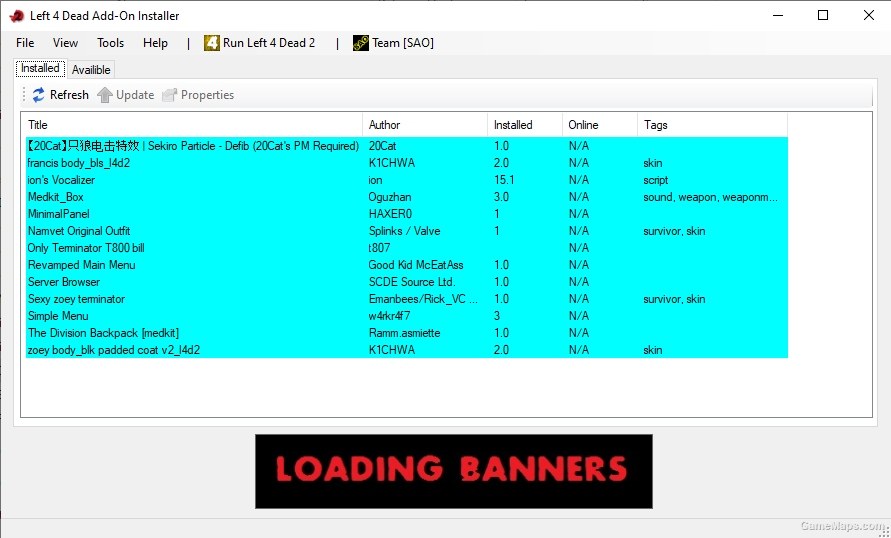Image resolution: width=891 pixels, height=538 pixels.
Task: Sort list by Title column header
Action: point(190,125)
